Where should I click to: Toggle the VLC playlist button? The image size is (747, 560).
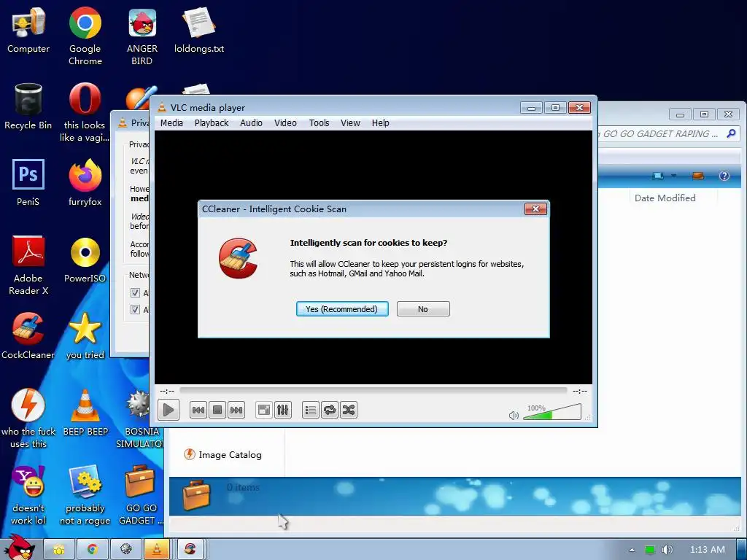[311, 410]
